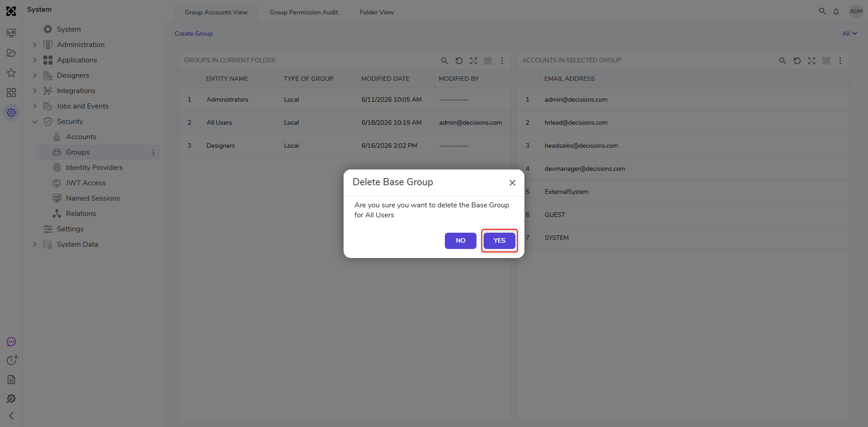Expand the Administration tree node
The height and width of the screenshot is (427, 868).
pos(35,45)
